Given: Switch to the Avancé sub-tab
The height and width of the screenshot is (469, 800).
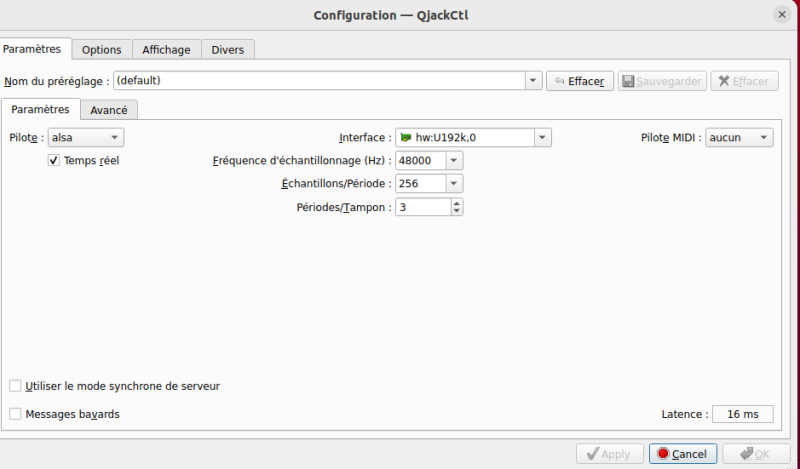Looking at the screenshot, I should [x=109, y=110].
